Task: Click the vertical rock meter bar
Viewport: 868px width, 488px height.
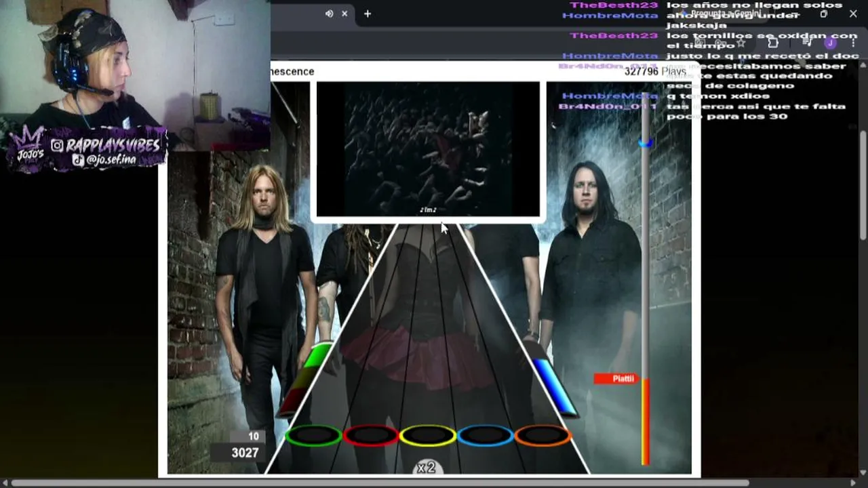Action: coord(646,278)
